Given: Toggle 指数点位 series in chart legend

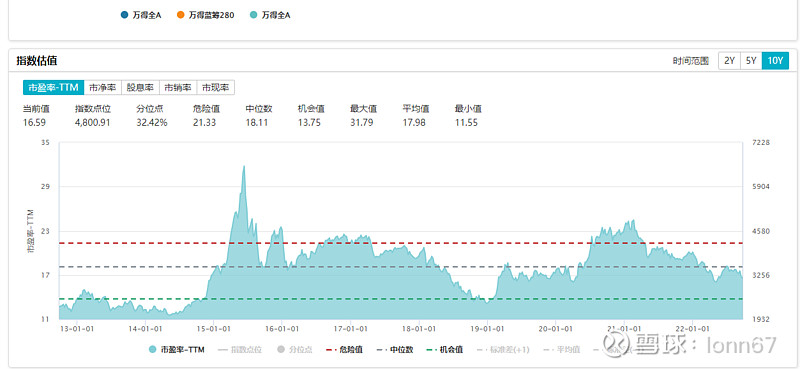Looking at the screenshot, I should point(239,350).
